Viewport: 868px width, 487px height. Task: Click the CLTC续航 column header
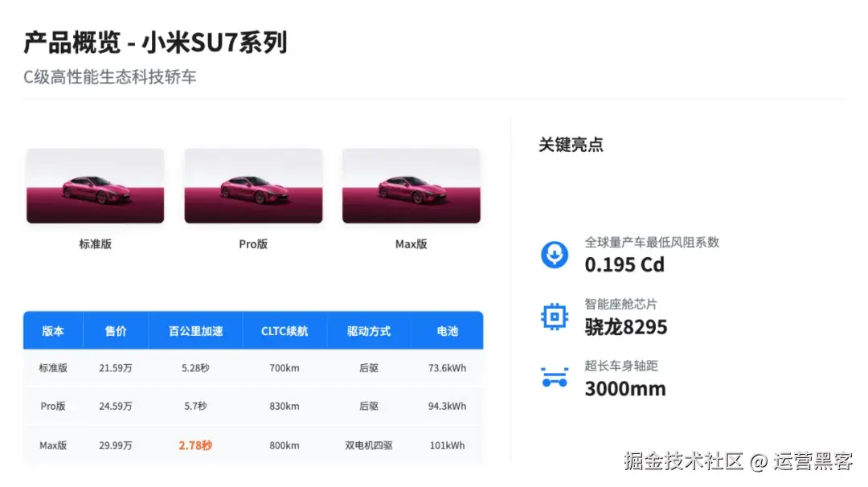[285, 331]
